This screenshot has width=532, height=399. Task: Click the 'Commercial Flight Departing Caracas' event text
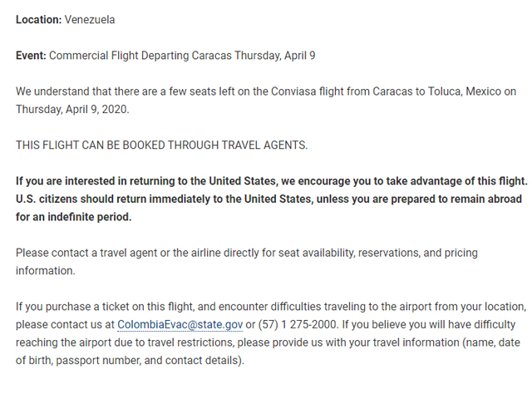(140, 56)
